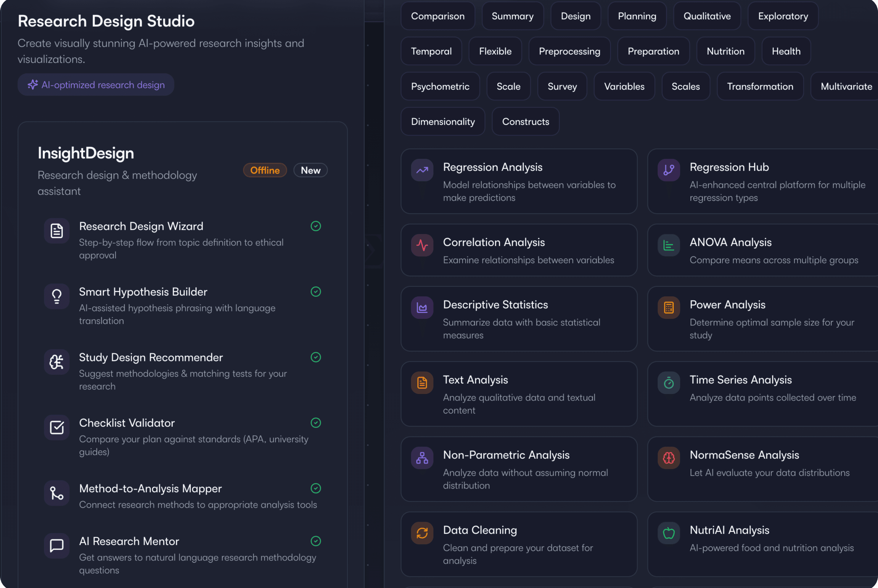Open the Time Series Analysis card
Image resolution: width=878 pixels, height=588 pixels.
(762, 394)
